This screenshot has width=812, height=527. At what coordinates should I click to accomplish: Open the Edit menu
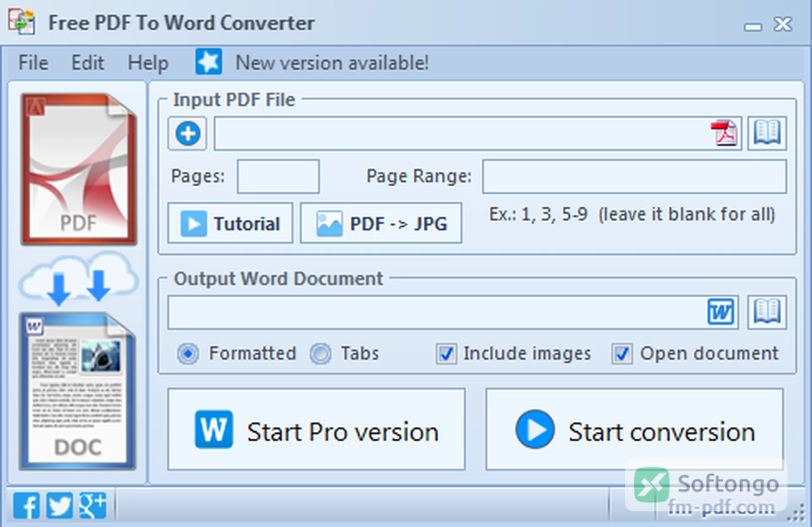tap(87, 63)
